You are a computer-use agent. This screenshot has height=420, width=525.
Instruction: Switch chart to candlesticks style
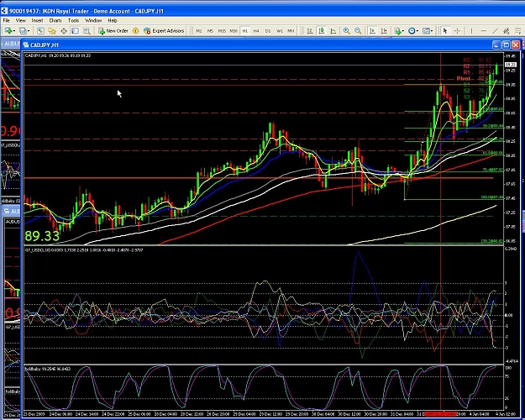click(322, 31)
